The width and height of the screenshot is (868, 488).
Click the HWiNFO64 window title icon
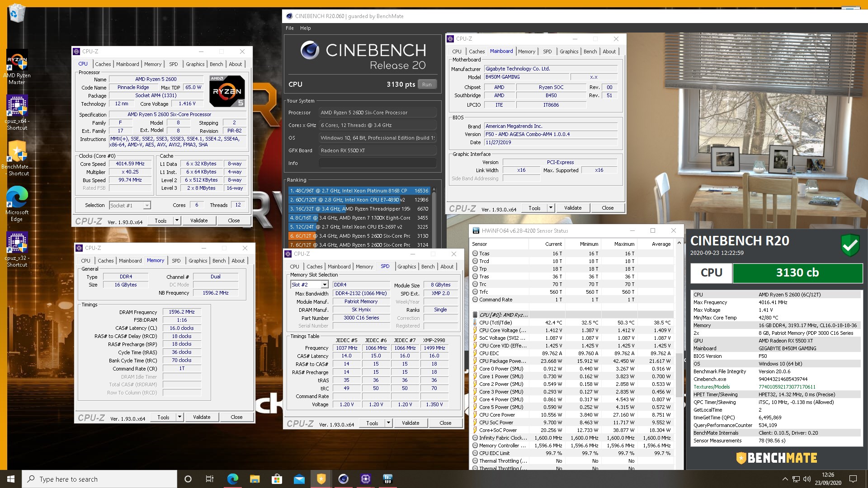point(476,230)
